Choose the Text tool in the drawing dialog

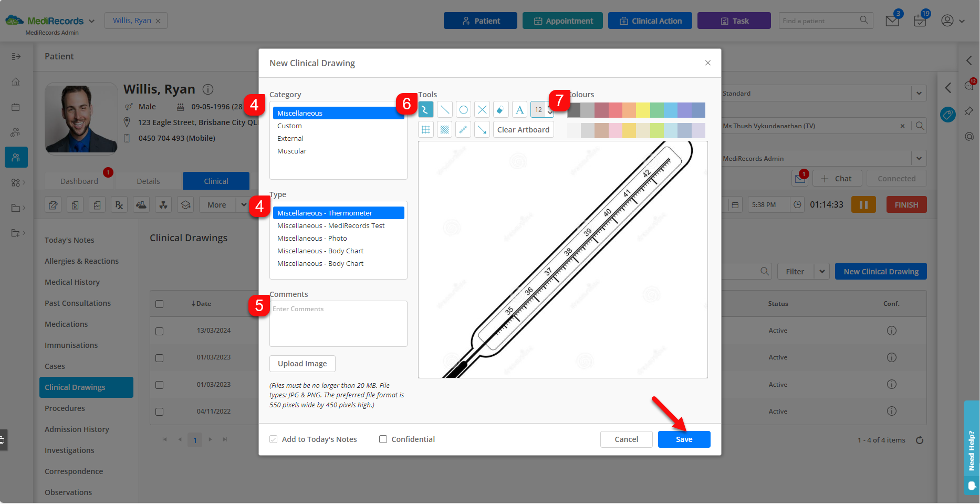point(519,109)
